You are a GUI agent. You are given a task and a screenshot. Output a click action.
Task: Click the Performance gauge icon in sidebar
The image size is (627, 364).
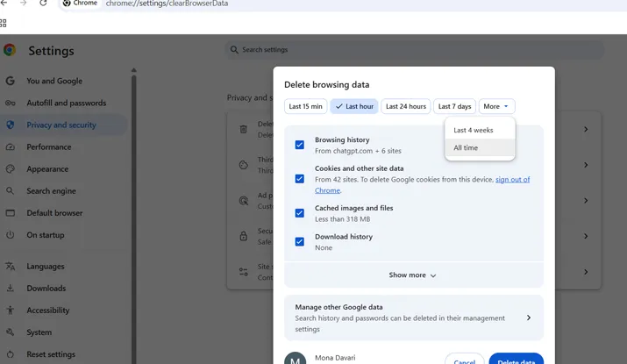[x=11, y=146]
